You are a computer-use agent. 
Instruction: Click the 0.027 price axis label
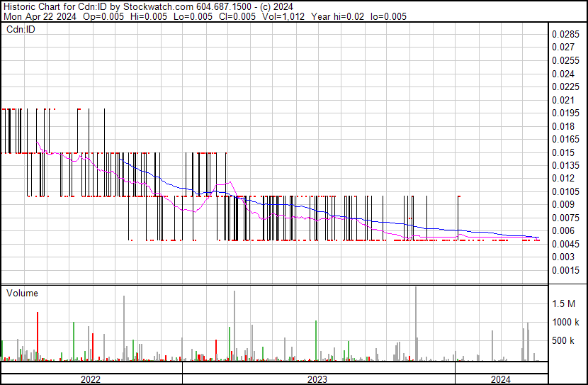point(563,48)
